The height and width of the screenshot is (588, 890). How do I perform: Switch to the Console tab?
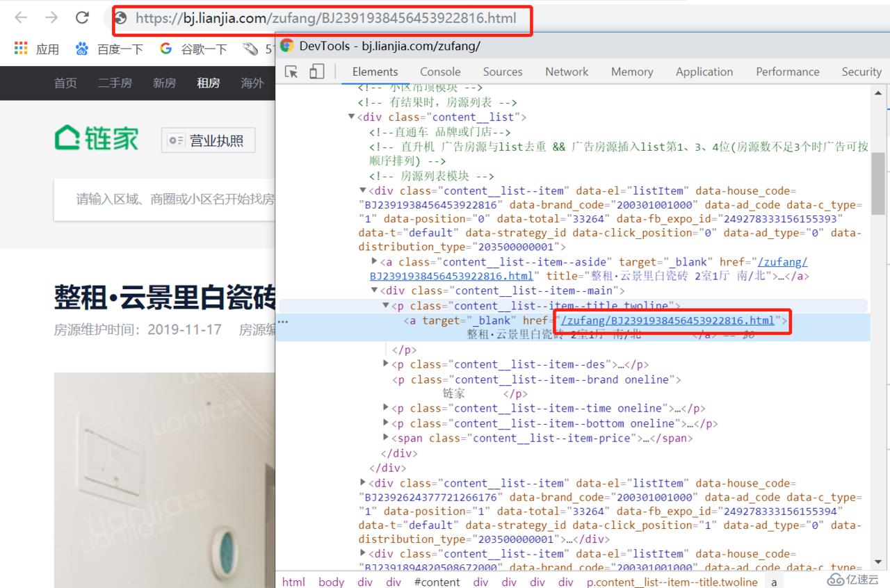(x=440, y=72)
